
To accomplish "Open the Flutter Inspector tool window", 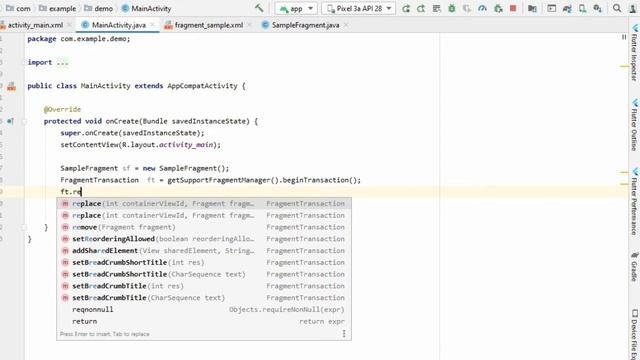I will pos(634,52).
